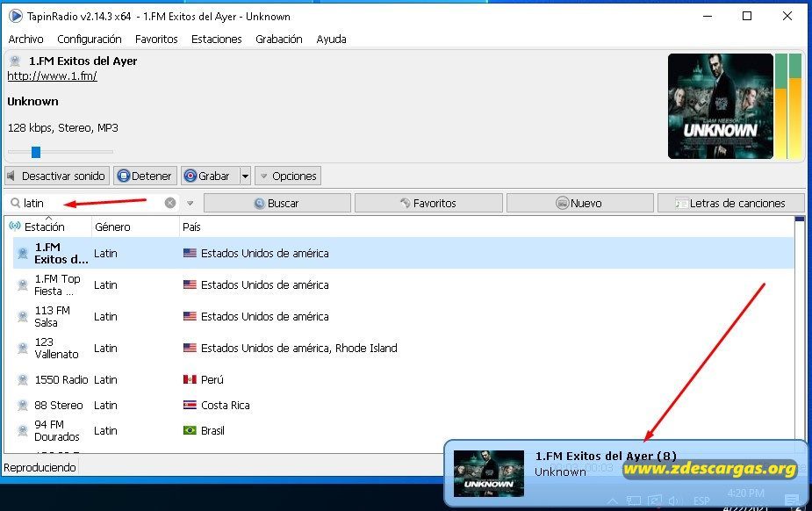Expand the Grabar dropdown arrow
This screenshot has width=812, height=511.
point(245,176)
